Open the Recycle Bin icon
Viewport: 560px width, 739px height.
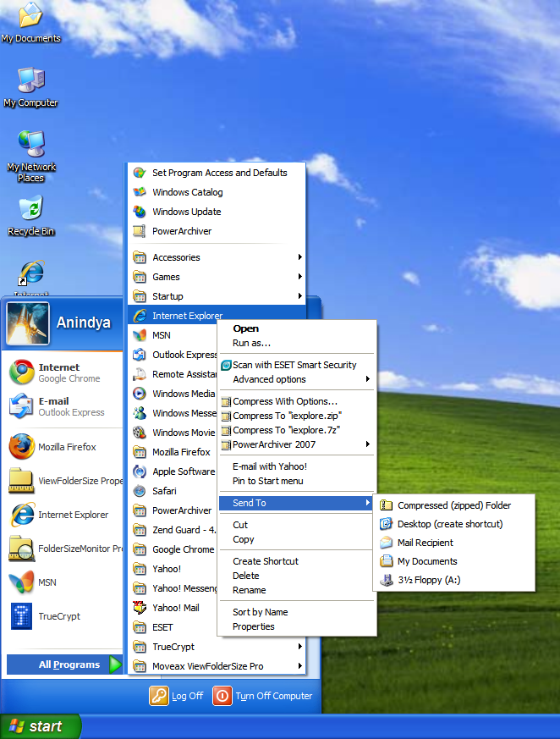(31, 217)
